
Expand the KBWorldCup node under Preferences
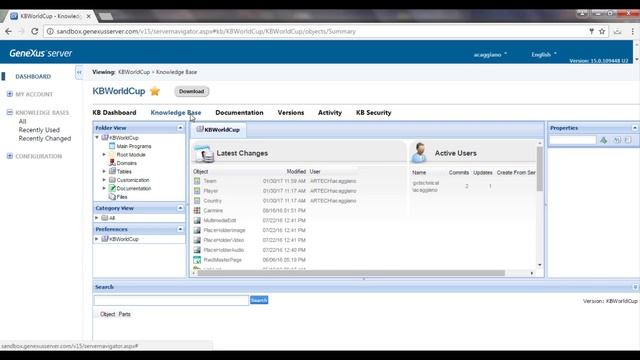[97, 239]
